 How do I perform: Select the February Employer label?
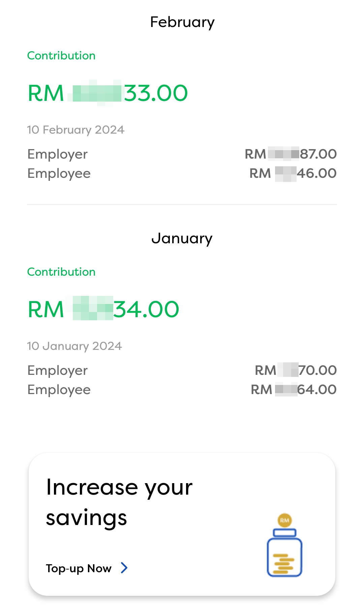(x=58, y=154)
